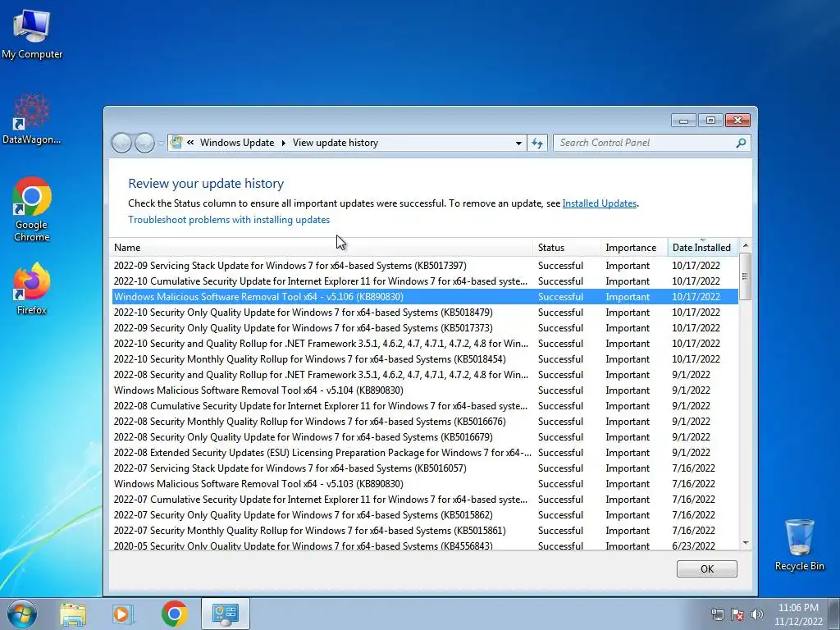Open Action Center flag tray icon
The height and width of the screenshot is (630, 840).
pos(737,614)
